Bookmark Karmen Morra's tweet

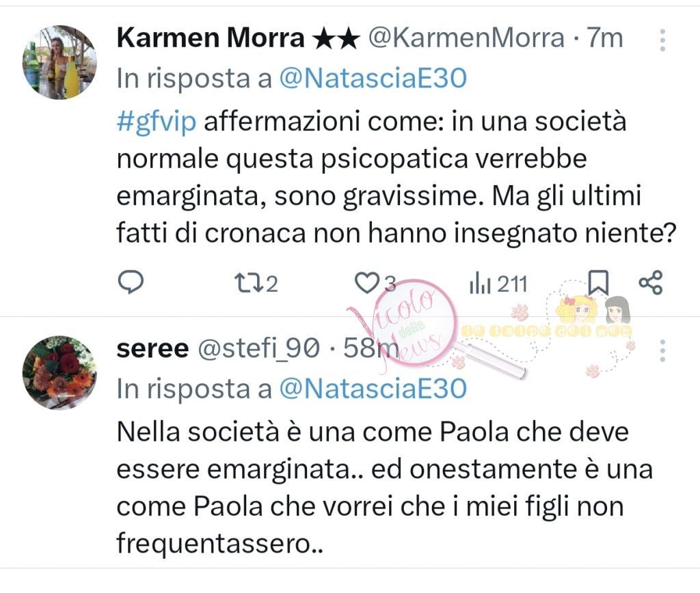[598, 281]
